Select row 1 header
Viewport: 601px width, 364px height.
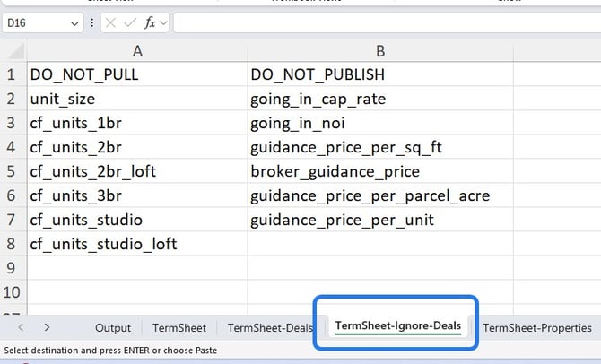pyautogui.click(x=12, y=74)
